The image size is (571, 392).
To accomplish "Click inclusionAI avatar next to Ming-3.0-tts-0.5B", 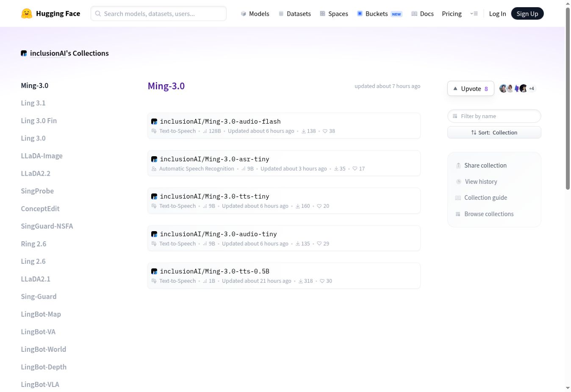I will tap(154, 271).
